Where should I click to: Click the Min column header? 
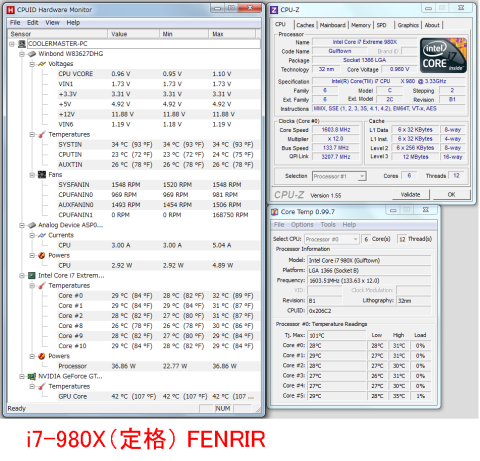pyautogui.click(x=184, y=34)
